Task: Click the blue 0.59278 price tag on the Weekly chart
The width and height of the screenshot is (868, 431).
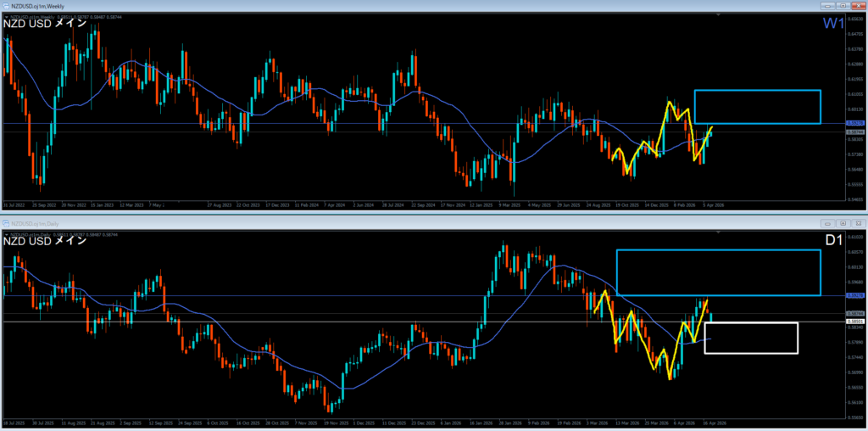Action: [854, 123]
